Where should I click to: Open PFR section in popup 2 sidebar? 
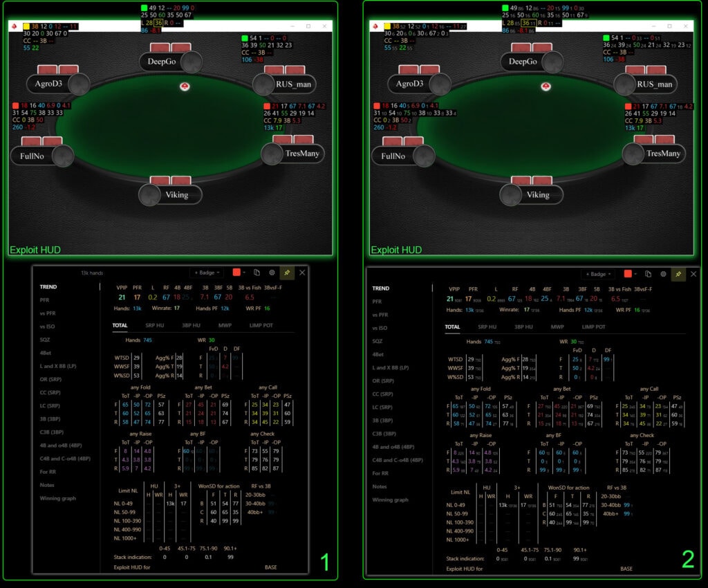click(x=377, y=302)
